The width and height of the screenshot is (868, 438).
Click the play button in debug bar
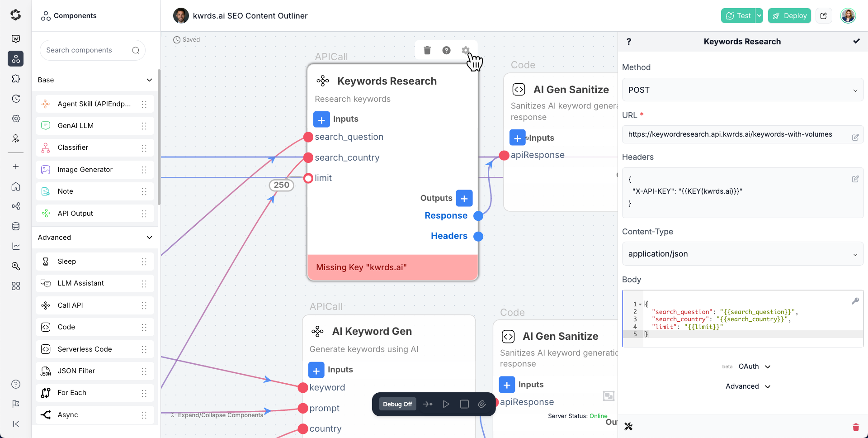coord(446,404)
